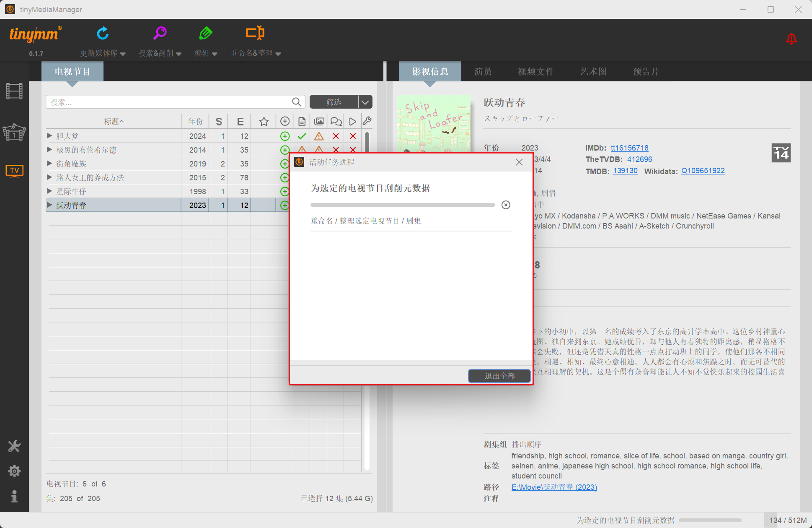Select the TV shows module icon
Image resolution: width=812 pixels, height=528 pixels.
pyautogui.click(x=14, y=170)
